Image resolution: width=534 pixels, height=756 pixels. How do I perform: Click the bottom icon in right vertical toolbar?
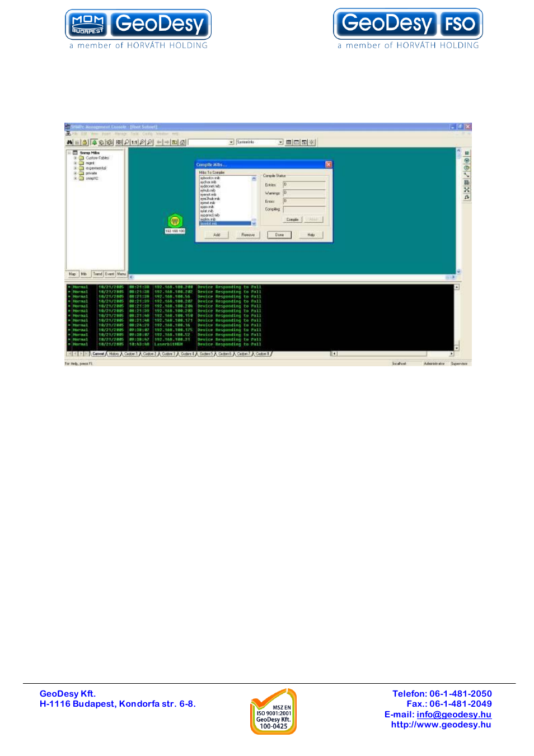tap(467, 197)
